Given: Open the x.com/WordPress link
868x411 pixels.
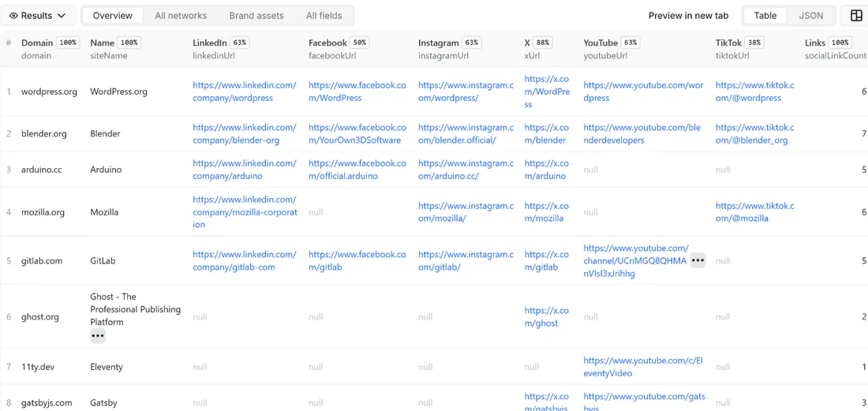Looking at the screenshot, I should tap(547, 92).
